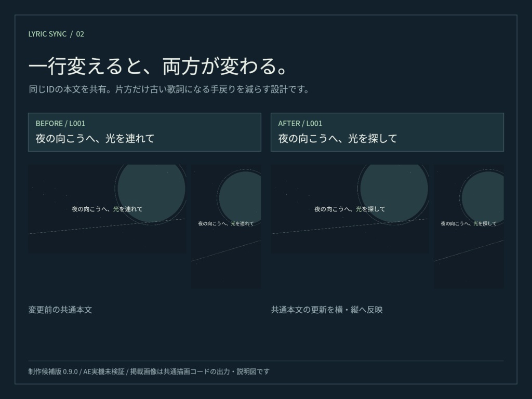Click the LYRIC SYNC / 02 label
532x399 pixels.
pos(56,34)
